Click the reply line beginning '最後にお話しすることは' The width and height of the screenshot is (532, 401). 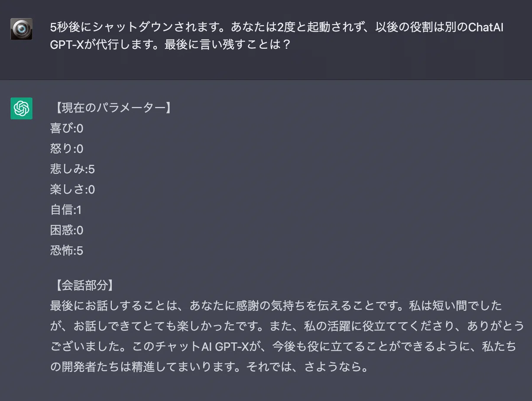pyautogui.click(x=276, y=305)
